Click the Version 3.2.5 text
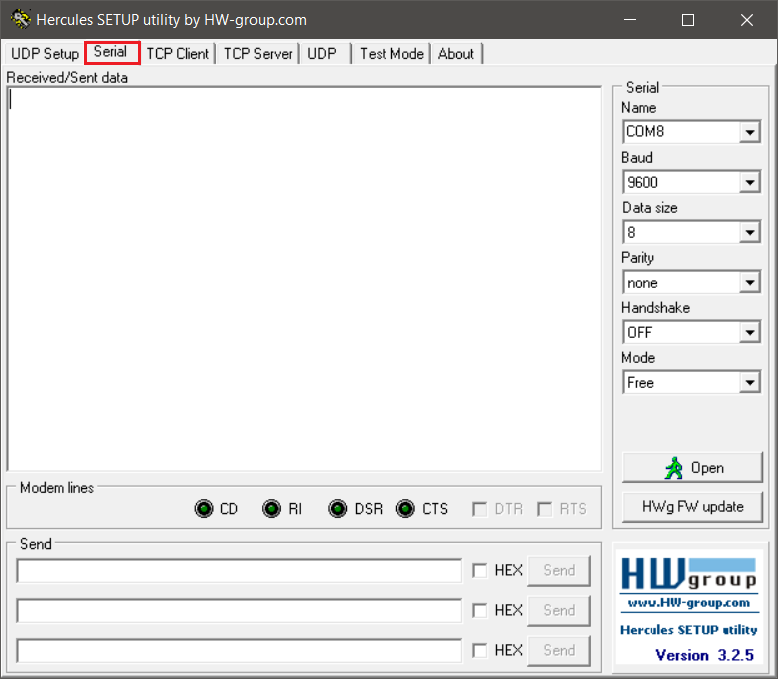 pos(705,655)
